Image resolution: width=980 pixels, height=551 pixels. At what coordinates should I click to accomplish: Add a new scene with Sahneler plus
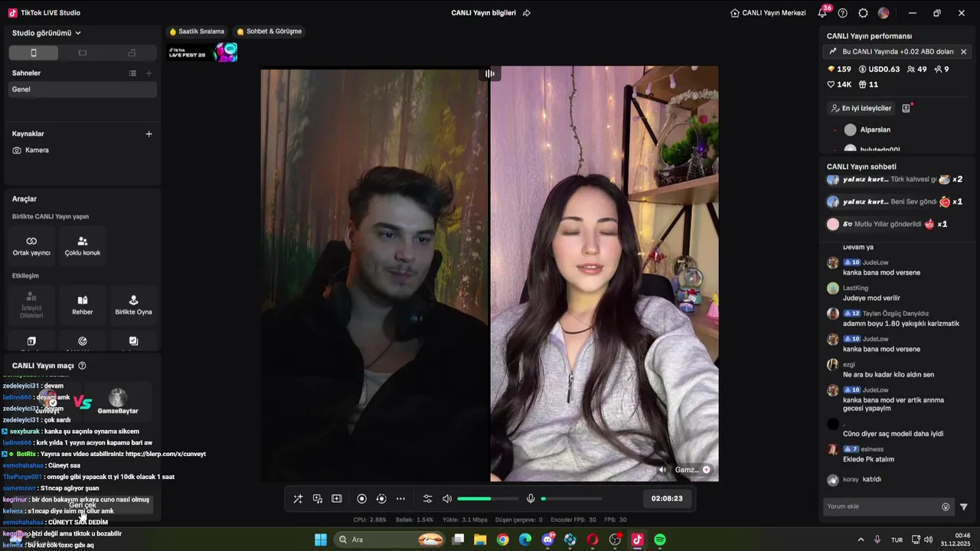(149, 73)
